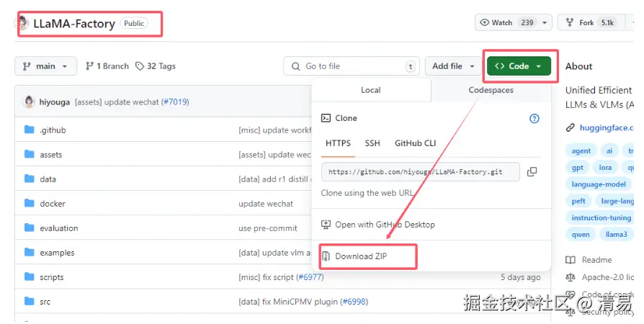This screenshot has width=644, height=324.
Task: Click the lora topic tag
Action: coord(605,168)
